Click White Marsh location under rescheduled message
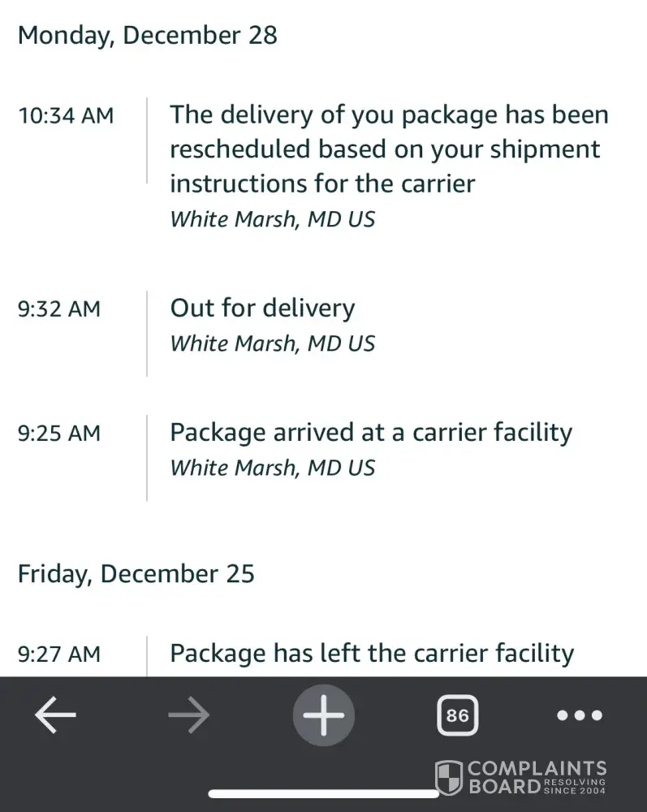Image resolution: width=647 pixels, height=812 pixels. [x=272, y=219]
